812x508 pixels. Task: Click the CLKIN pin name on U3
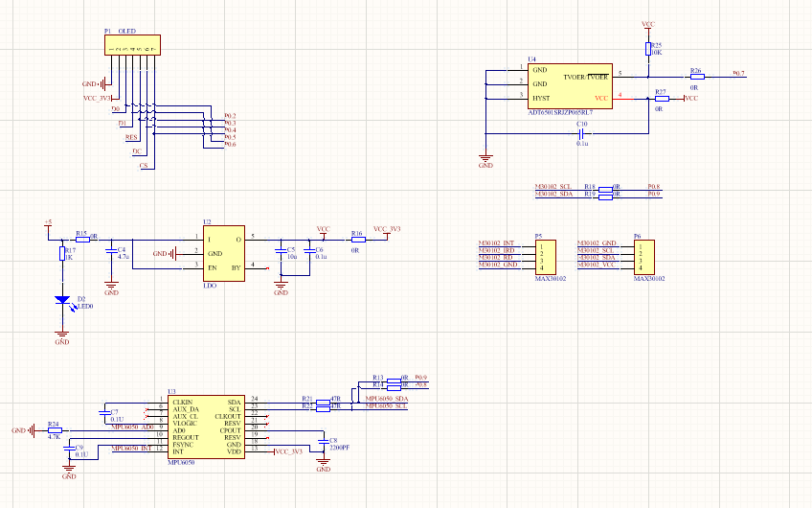183,403
